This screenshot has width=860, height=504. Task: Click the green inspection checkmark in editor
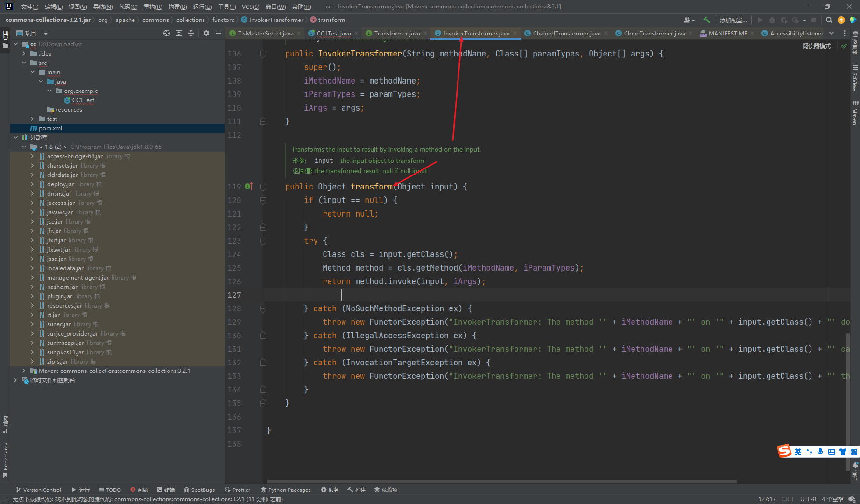click(x=844, y=46)
